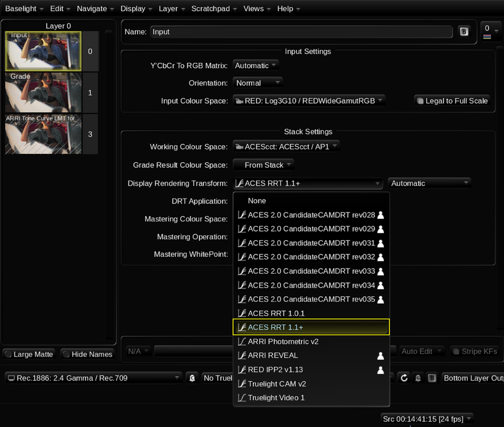Select ACES 2.0 CandidateCAMDRT rev031
The width and height of the screenshot is (504, 427).
[x=311, y=243]
